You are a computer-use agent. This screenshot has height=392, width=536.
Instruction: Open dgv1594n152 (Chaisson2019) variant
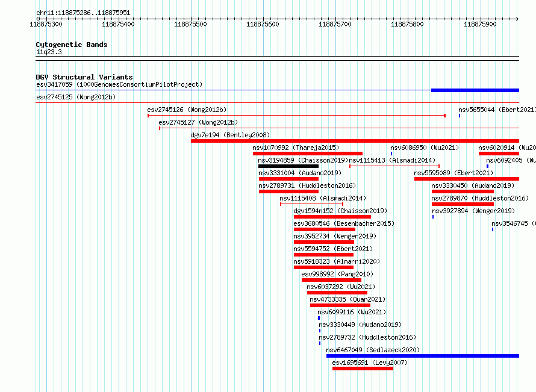coord(340,211)
